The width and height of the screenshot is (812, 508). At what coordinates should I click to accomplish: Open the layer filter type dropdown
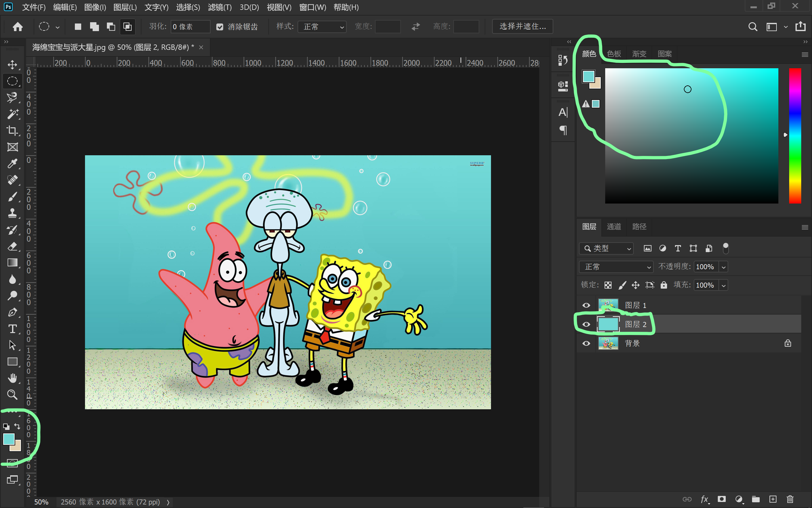click(606, 248)
